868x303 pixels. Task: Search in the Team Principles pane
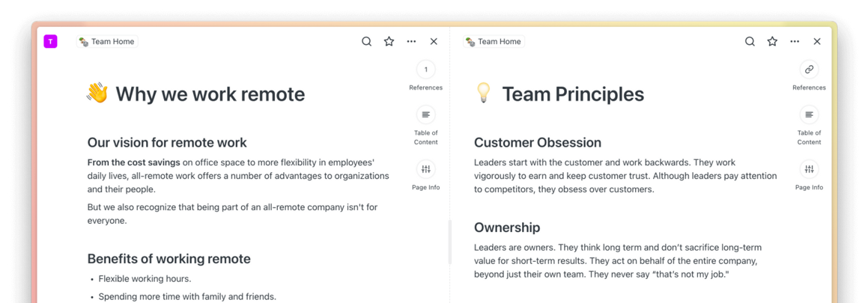[750, 41]
